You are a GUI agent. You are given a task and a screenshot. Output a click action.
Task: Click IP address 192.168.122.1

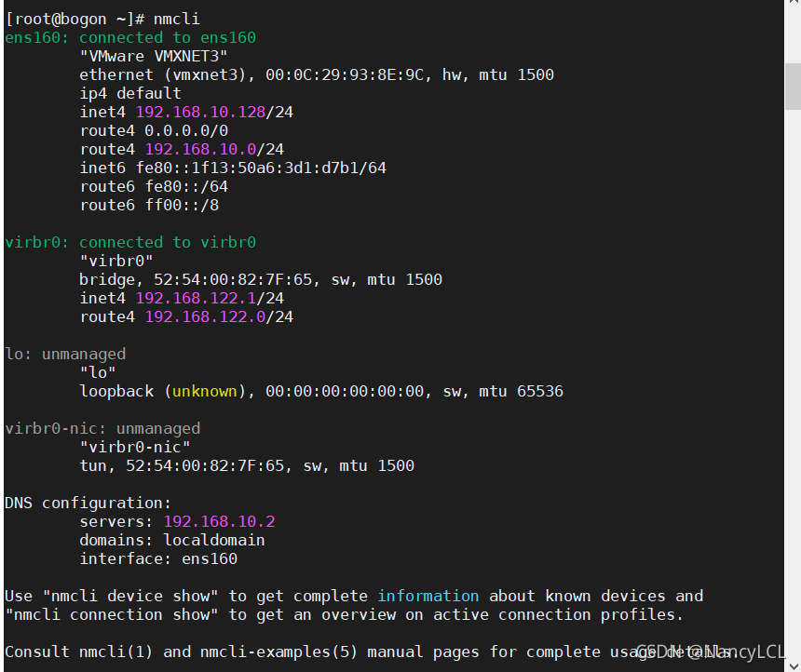[x=196, y=299]
